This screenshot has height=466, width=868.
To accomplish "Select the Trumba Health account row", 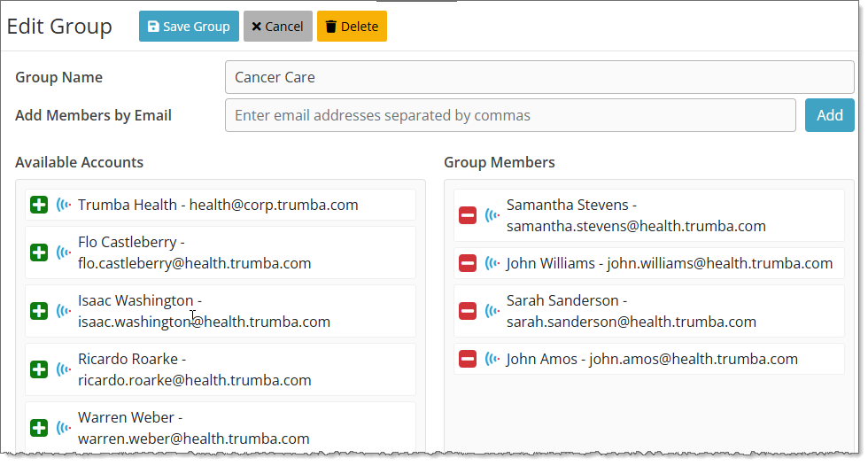I will 218,205.
